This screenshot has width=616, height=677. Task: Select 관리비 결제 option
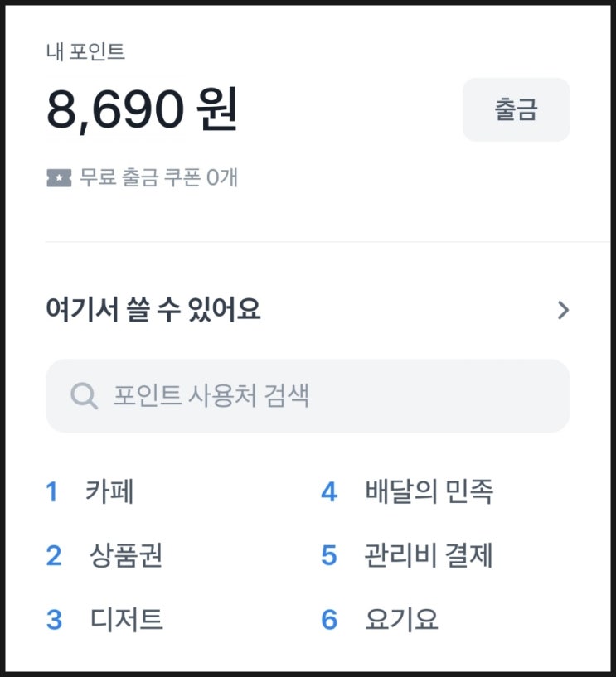(x=429, y=555)
